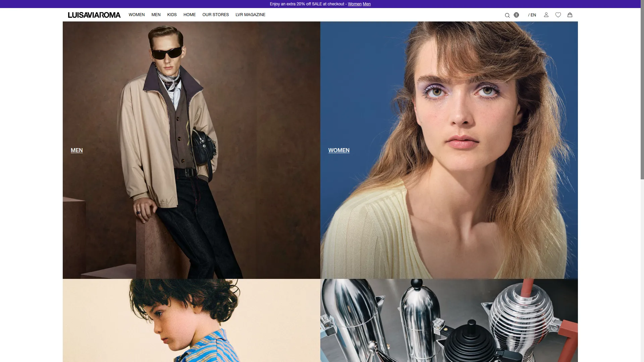Image resolution: width=644 pixels, height=362 pixels.
Task: Open LVR MAGAZINE section
Action: tap(251, 15)
